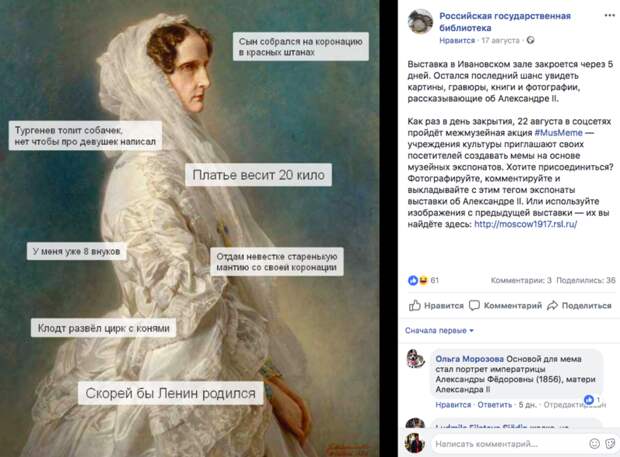Viewport: 620px width, 457px height.
Task: Open the Российская государственная библиотека page title
Action: pos(505,22)
